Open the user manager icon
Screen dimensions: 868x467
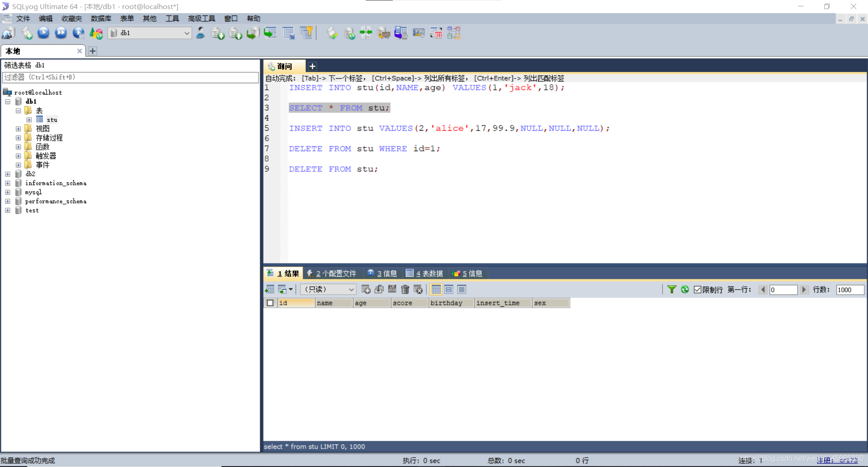pyautogui.click(x=200, y=33)
